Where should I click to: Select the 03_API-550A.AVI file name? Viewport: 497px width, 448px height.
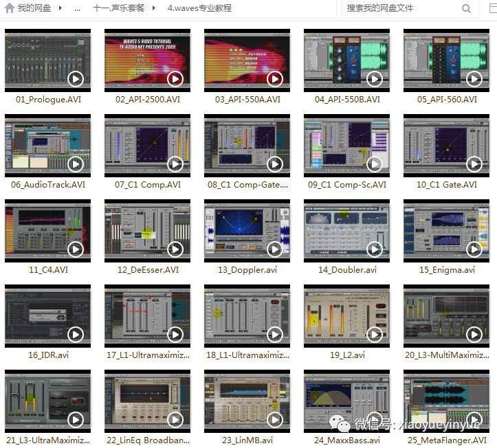pos(247,100)
